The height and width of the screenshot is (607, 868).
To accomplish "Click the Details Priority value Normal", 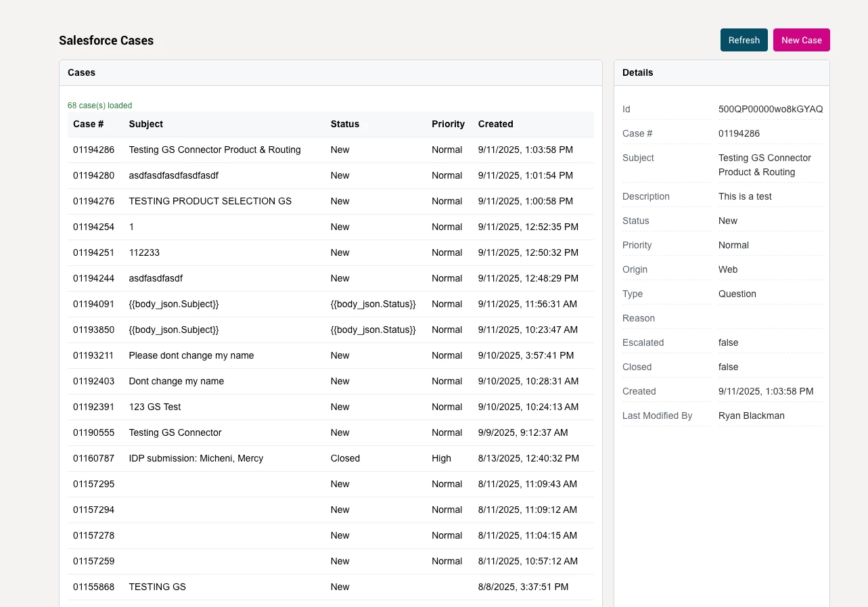I will pyautogui.click(x=733, y=245).
